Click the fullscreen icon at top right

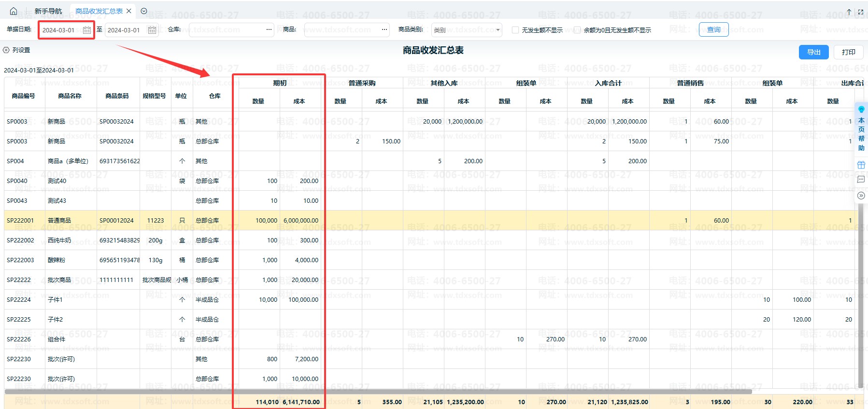[860, 12]
